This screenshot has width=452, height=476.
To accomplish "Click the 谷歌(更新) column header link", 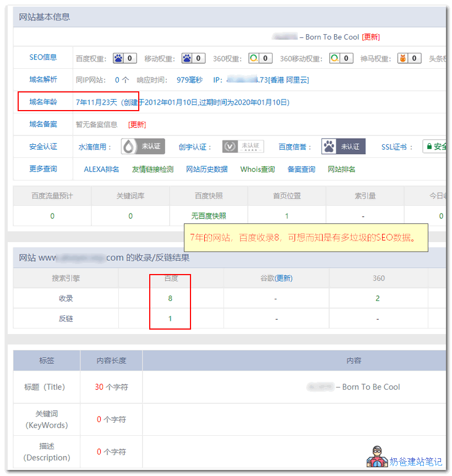I will (276, 278).
